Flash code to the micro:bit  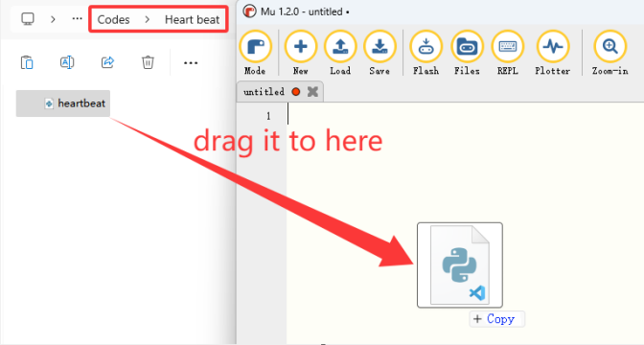click(425, 53)
